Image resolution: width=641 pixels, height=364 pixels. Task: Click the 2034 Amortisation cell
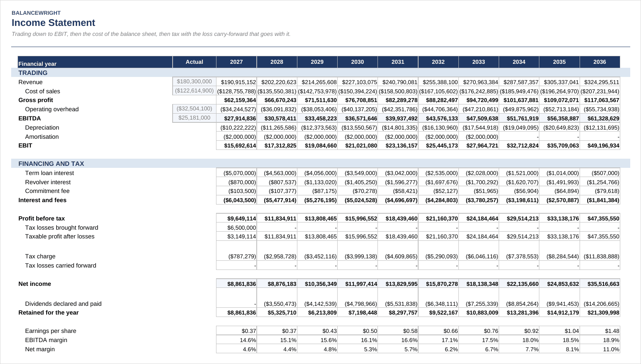(519, 137)
